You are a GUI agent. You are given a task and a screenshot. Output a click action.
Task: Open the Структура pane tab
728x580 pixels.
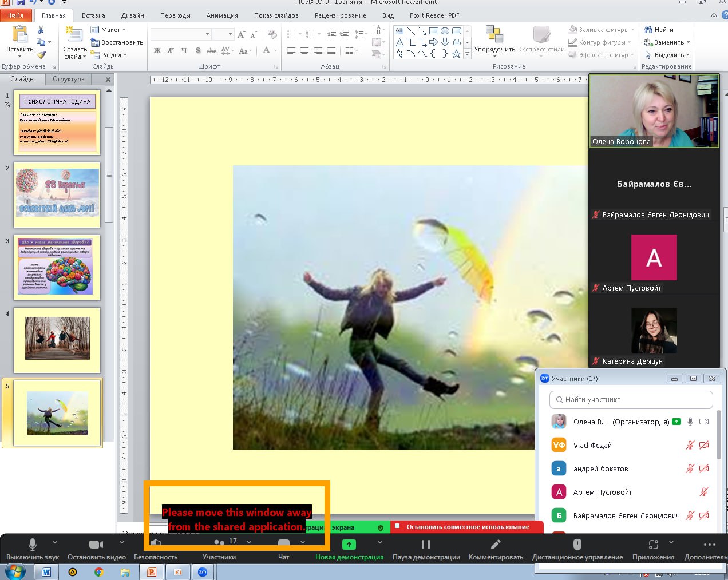[x=68, y=79]
